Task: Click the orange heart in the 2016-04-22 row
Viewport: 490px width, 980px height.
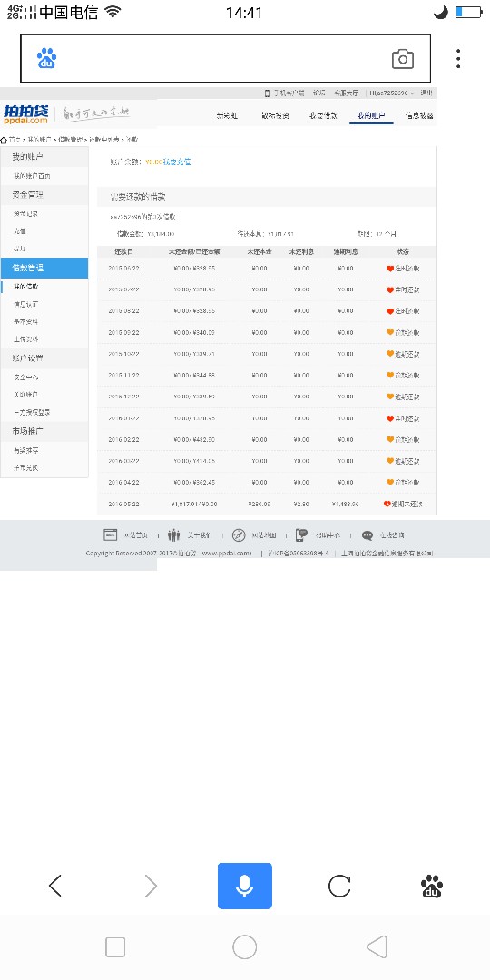Action: tap(390, 482)
